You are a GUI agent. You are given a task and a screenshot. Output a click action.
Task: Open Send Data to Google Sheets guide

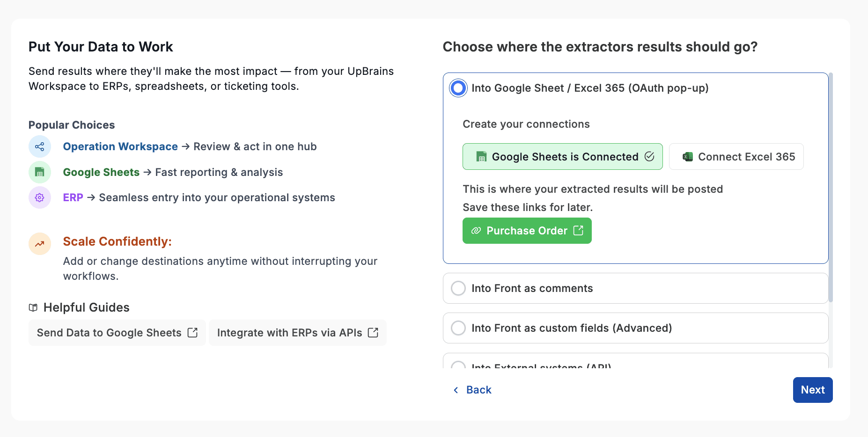pyautogui.click(x=117, y=333)
